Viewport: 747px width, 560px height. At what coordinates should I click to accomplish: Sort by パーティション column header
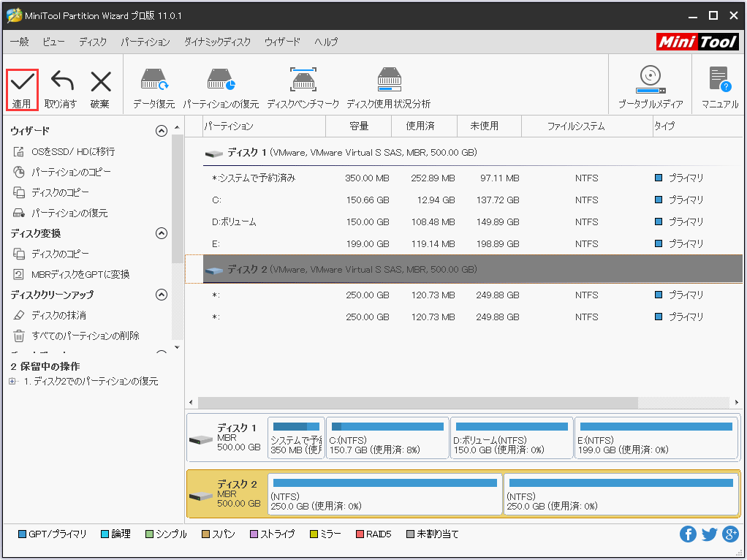[x=265, y=126]
